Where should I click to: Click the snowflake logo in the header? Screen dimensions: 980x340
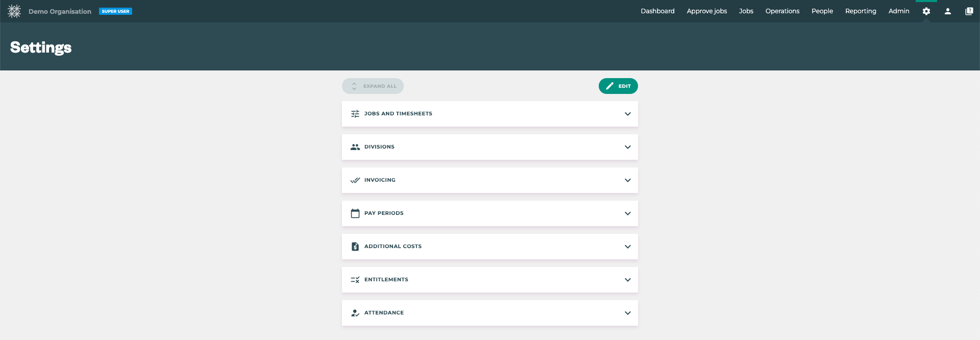[x=14, y=11]
